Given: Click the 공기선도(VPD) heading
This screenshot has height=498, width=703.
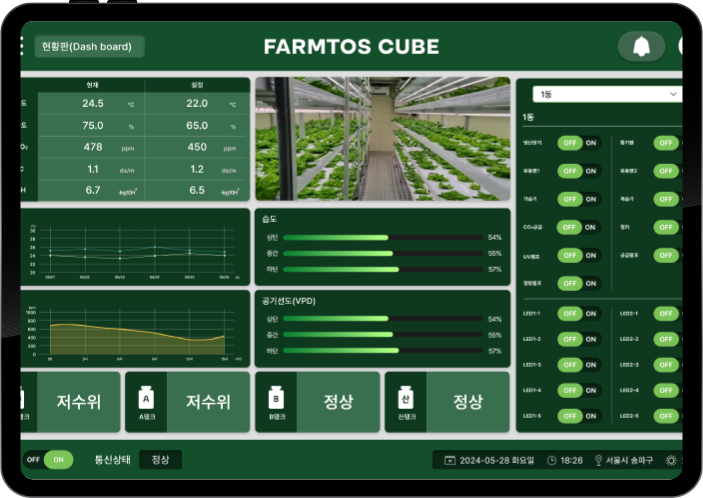Looking at the screenshot, I should (x=289, y=301).
